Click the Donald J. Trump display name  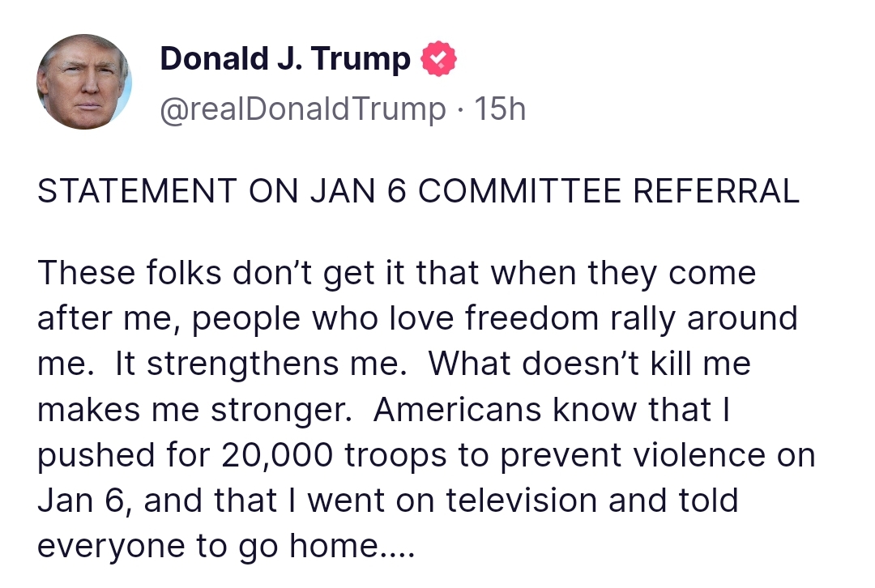click(285, 59)
